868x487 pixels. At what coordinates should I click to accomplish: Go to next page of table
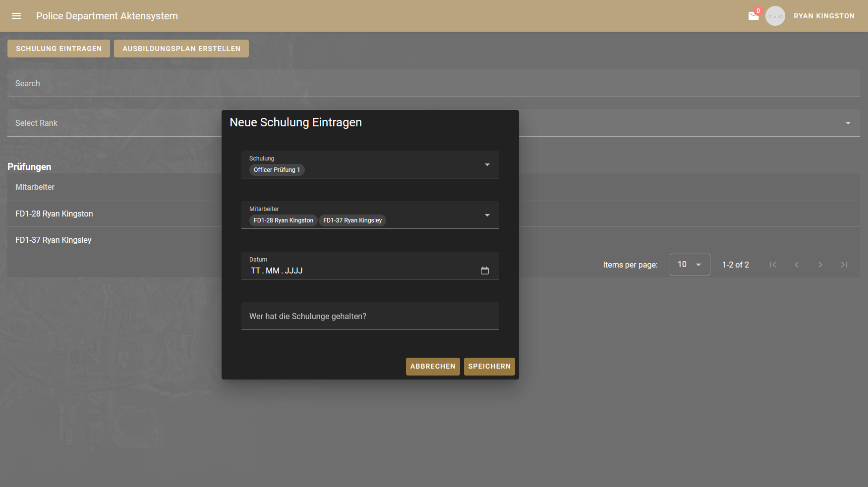click(x=820, y=265)
